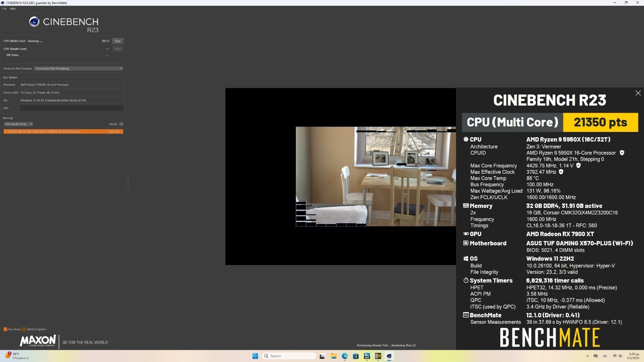Viewport: 644px width, 362px height.
Task: Click the Windows OS icon in the BenchMate panel
Action: tap(466, 259)
